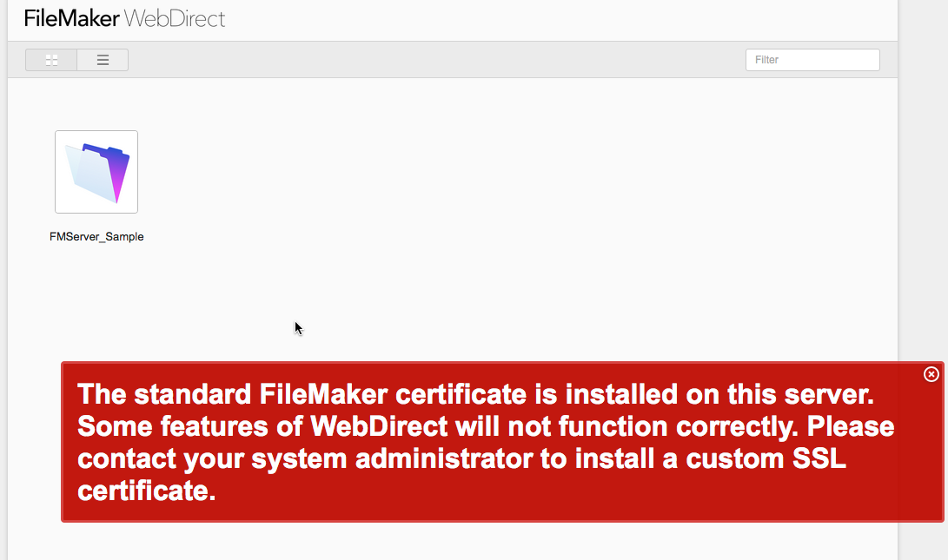Select the FMServer_Sample file name label
948x560 pixels.
coord(96,237)
